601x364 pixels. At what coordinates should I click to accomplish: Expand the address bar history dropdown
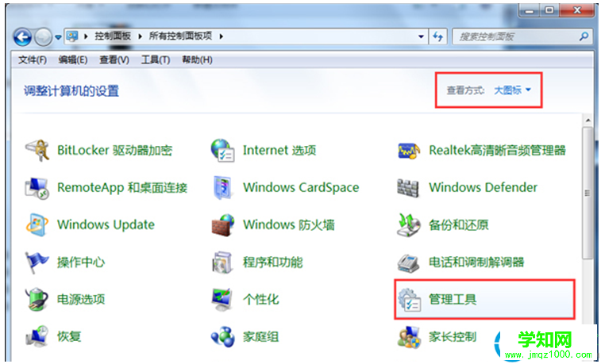pos(422,36)
